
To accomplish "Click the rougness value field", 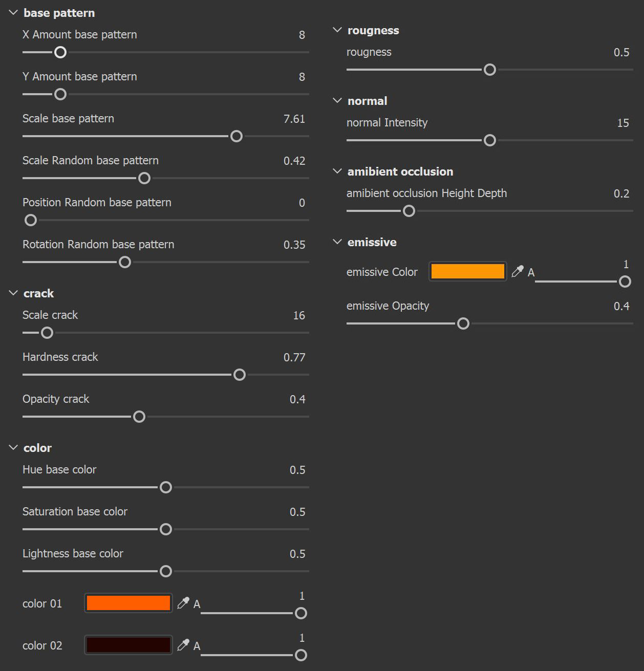I will [621, 52].
